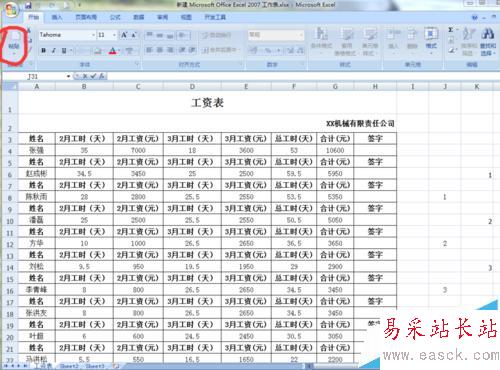
Task: Switch to the Page Layout (页面布局) tab
Action: pos(86,17)
